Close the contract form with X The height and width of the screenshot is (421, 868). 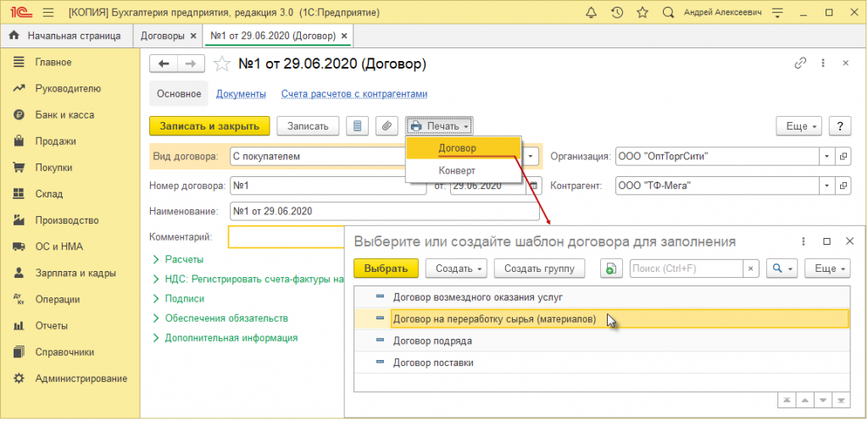click(x=845, y=64)
